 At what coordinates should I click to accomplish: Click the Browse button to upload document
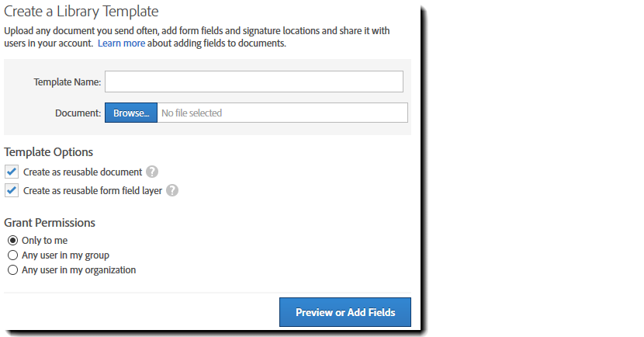(x=131, y=113)
